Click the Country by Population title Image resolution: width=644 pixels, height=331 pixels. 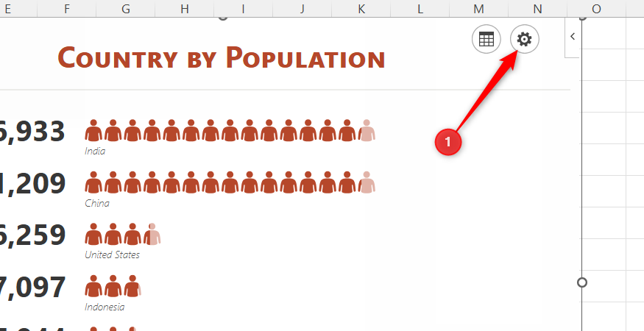pos(222,57)
